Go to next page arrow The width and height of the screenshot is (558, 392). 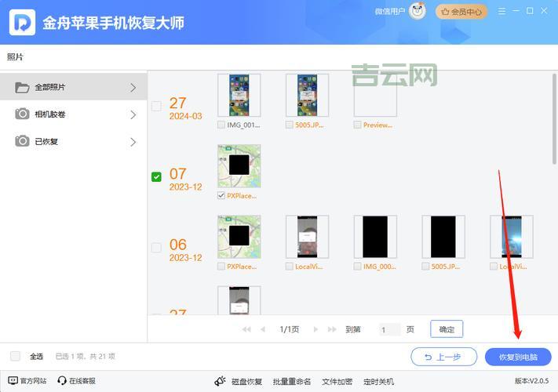pos(315,329)
